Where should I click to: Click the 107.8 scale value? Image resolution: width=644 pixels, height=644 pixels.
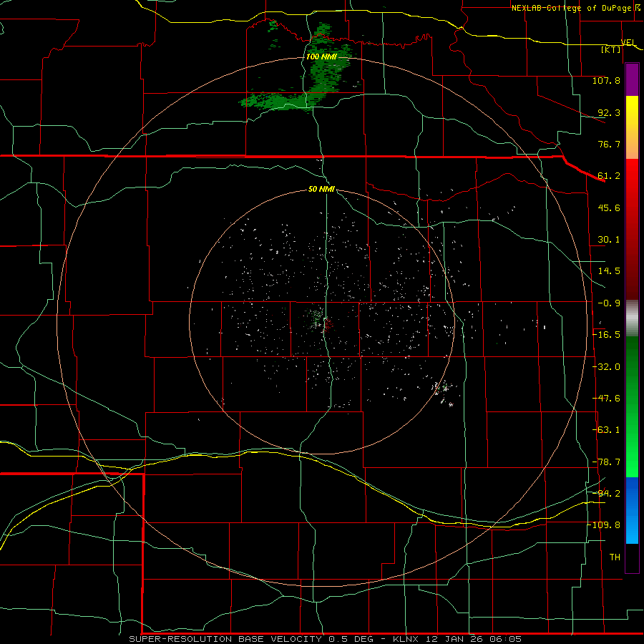click(x=606, y=80)
